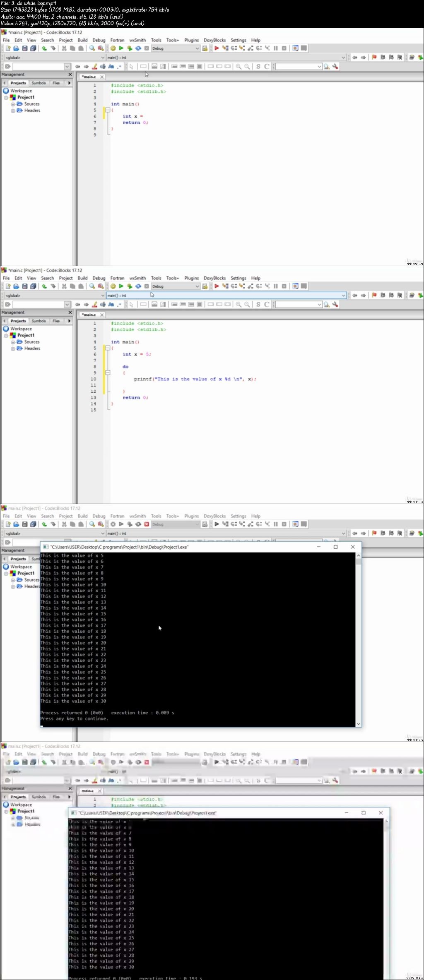Click the Copy icon in the second frame
This screenshot has width=424, height=980.
click(72, 286)
